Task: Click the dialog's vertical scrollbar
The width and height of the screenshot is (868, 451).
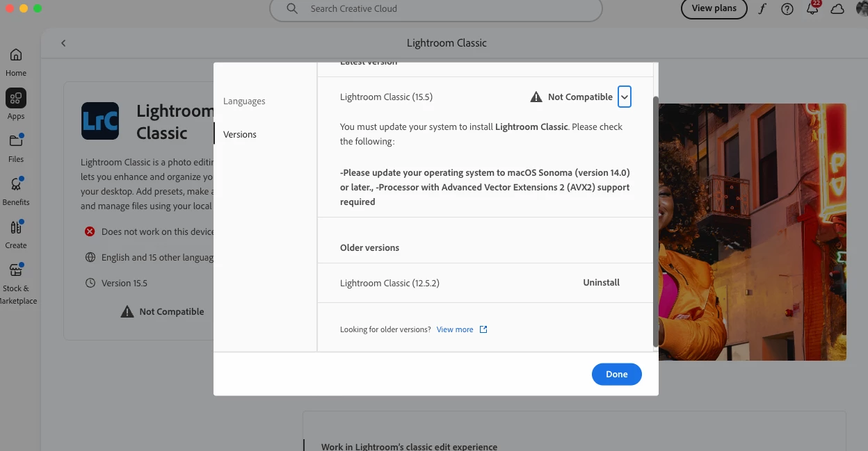Action: pyautogui.click(x=655, y=221)
